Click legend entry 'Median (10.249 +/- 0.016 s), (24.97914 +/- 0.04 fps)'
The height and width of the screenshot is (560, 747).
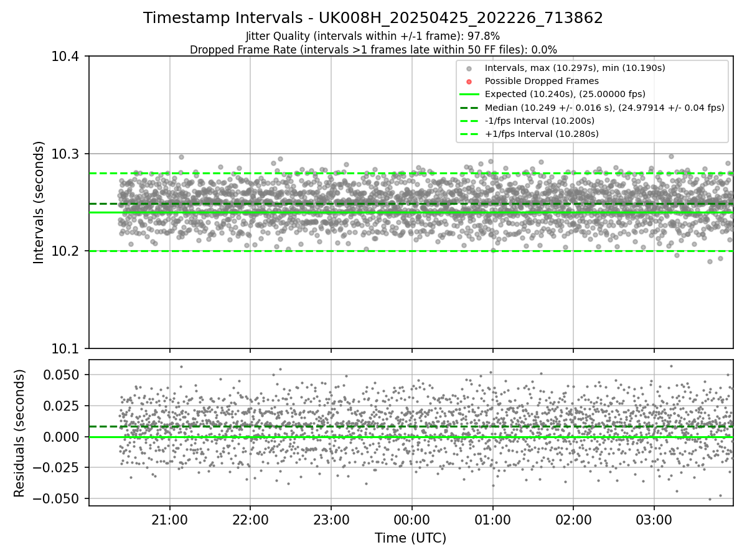[604, 108]
